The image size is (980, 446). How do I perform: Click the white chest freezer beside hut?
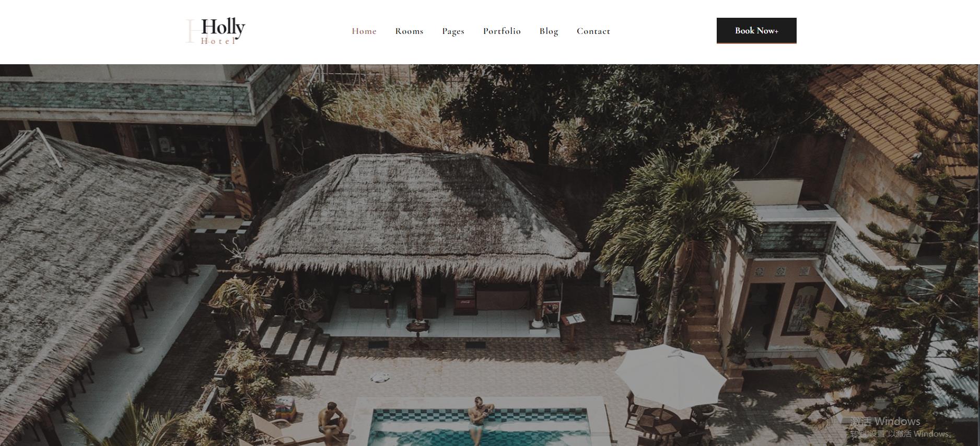[624, 295]
